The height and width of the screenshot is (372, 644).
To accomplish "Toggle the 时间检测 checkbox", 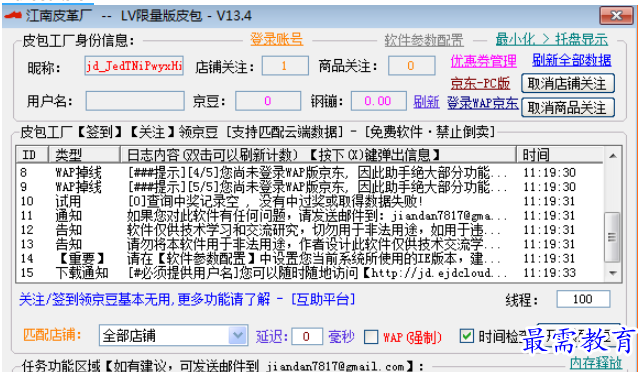I will click(x=466, y=336).
